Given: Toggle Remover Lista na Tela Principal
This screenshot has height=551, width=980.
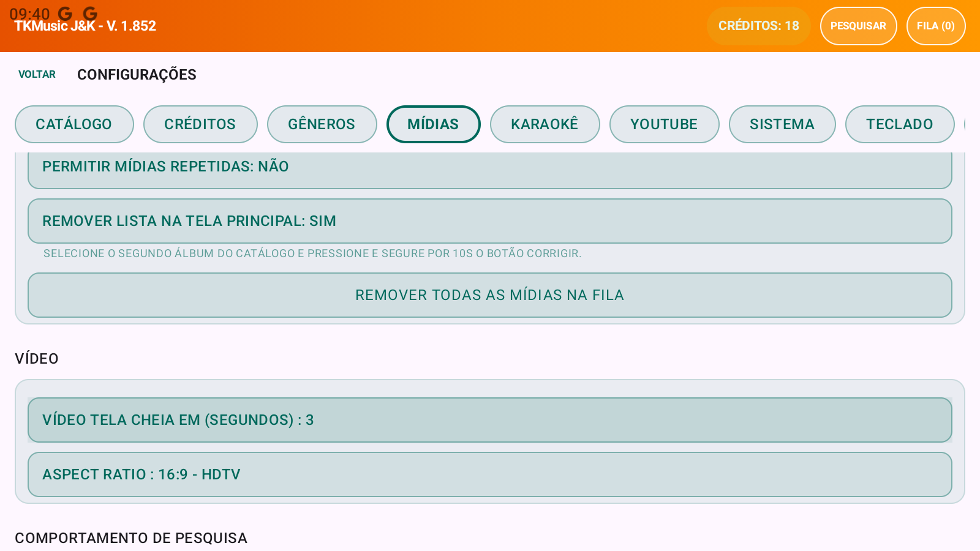Looking at the screenshot, I should coord(490,221).
